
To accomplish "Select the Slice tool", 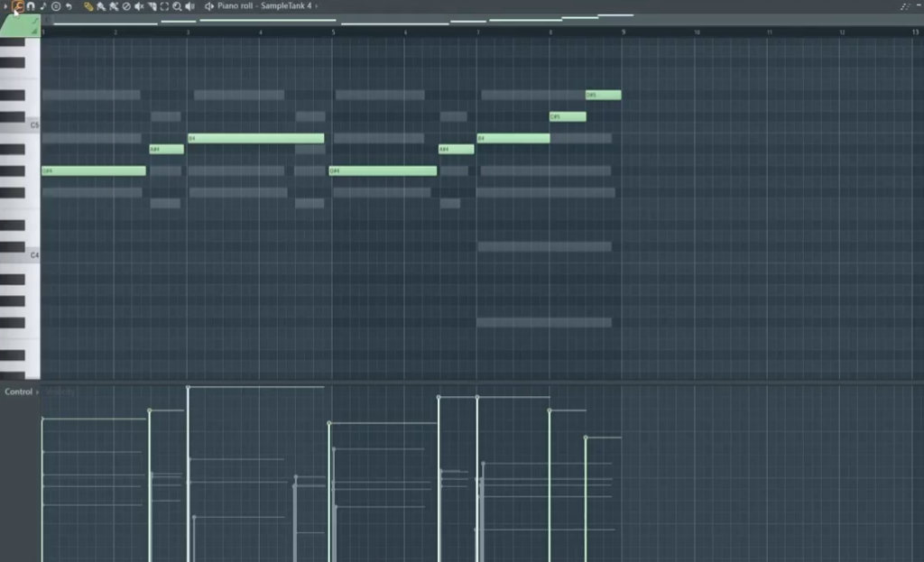I will click(152, 6).
